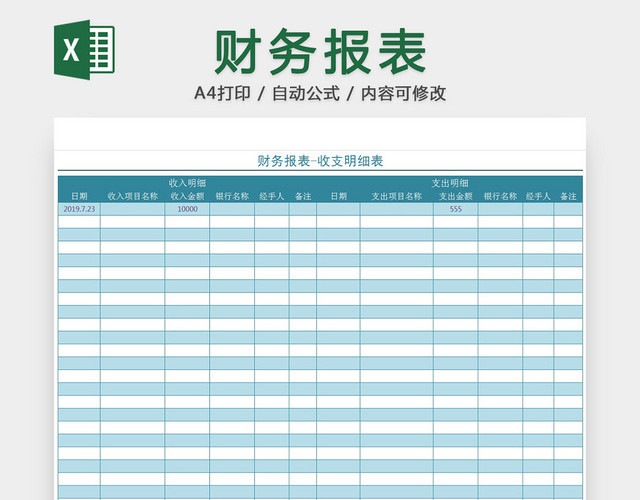Click the expense amount cell 555
This screenshot has height=500, width=640.
tap(456, 209)
